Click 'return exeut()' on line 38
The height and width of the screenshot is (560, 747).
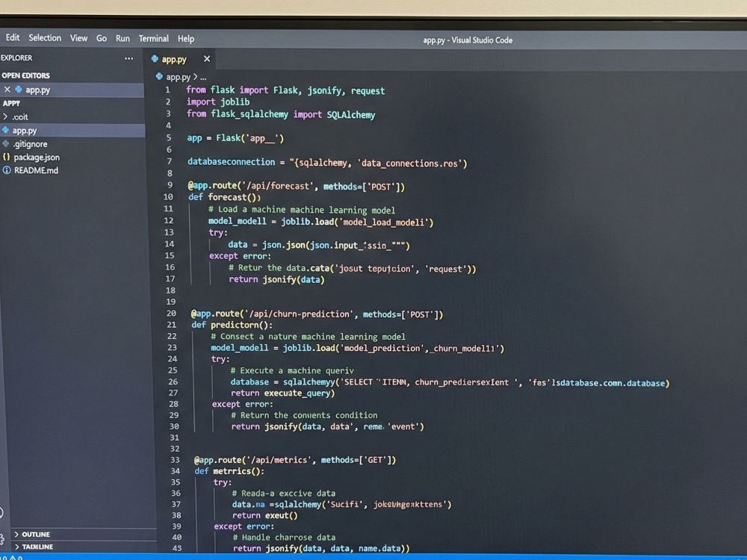click(x=265, y=515)
